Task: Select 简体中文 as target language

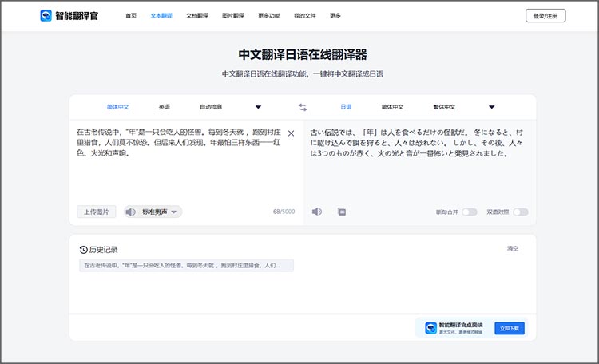Action: click(x=392, y=107)
